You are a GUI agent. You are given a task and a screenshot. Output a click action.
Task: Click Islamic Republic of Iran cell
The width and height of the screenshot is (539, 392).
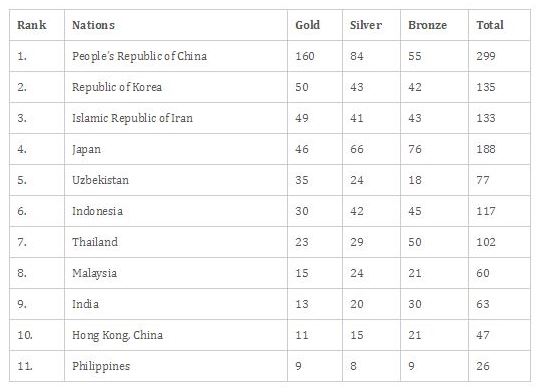[x=132, y=118]
